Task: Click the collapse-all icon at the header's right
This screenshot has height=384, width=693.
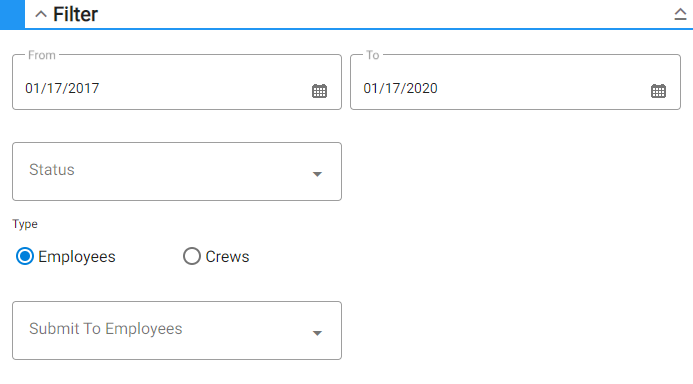Action: coord(680,14)
